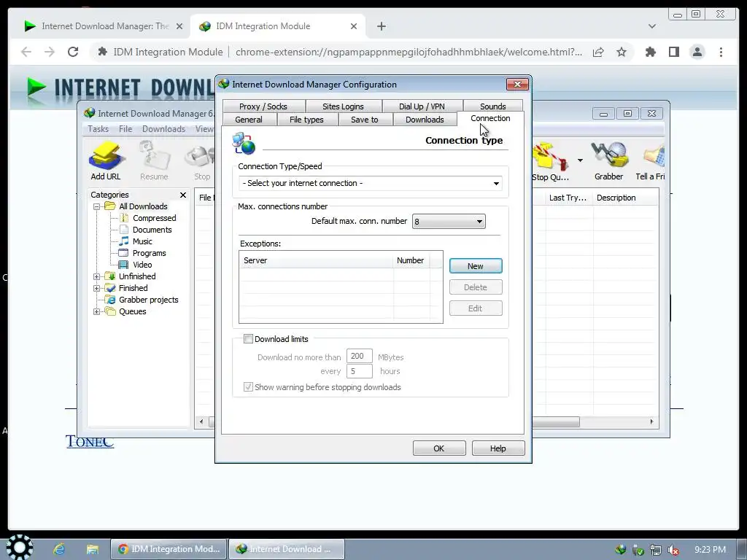Open a new Chrome tab
Screen dimensions: 747x560
(381, 26)
